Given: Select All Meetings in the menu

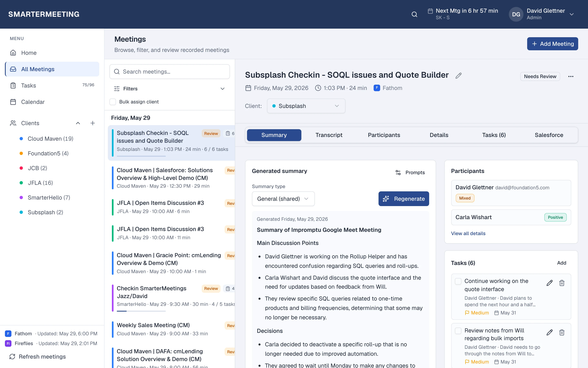Looking at the screenshot, I should (52, 69).
